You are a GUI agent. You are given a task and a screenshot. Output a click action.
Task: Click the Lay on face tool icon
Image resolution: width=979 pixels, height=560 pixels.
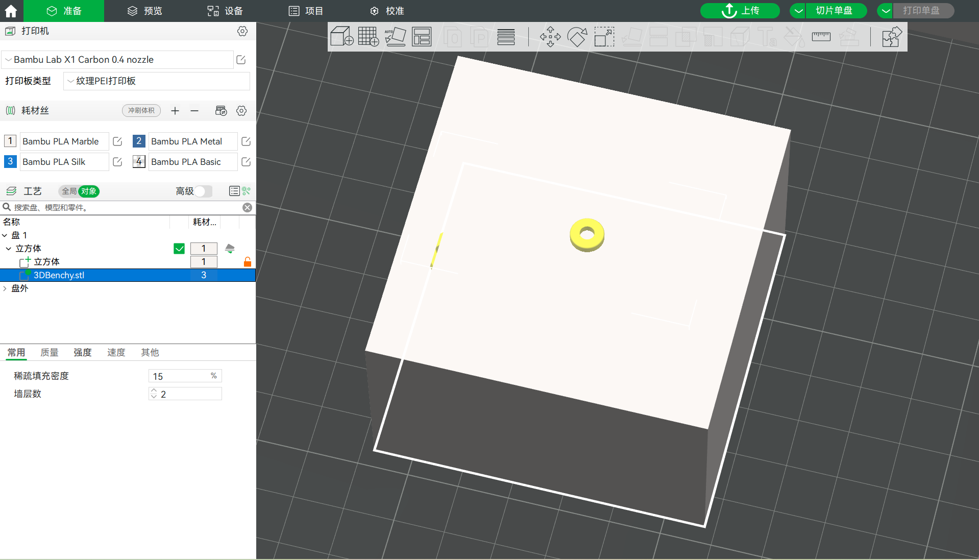632,37
